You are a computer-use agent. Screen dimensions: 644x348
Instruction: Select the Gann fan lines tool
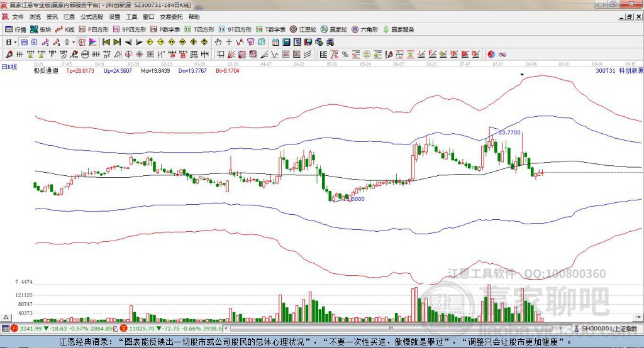pos(231,54)
